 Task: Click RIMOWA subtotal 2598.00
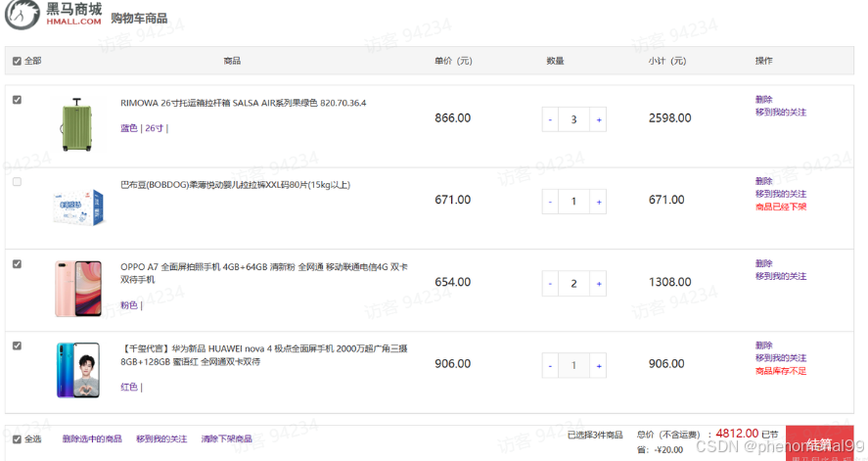click(669, 117)
